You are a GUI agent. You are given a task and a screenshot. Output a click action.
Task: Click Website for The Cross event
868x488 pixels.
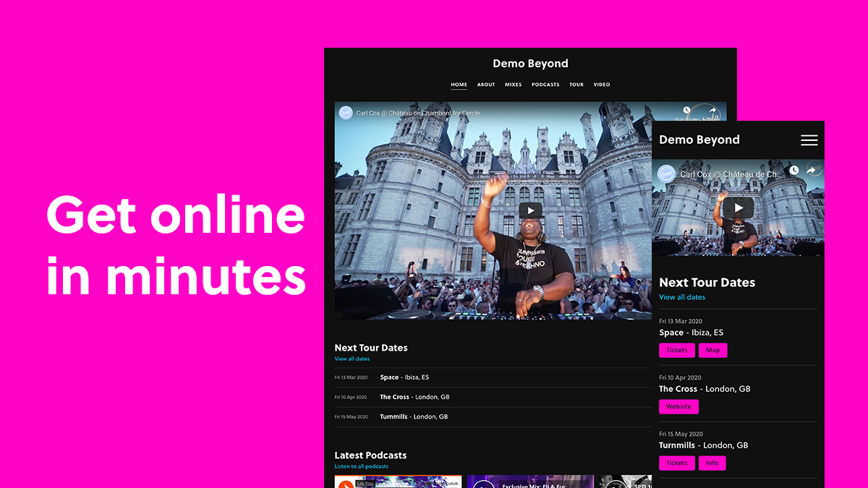[678, 406]
